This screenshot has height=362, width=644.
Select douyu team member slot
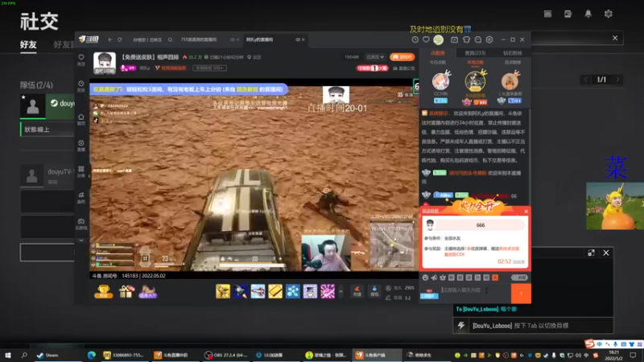[x=47, y=105]
